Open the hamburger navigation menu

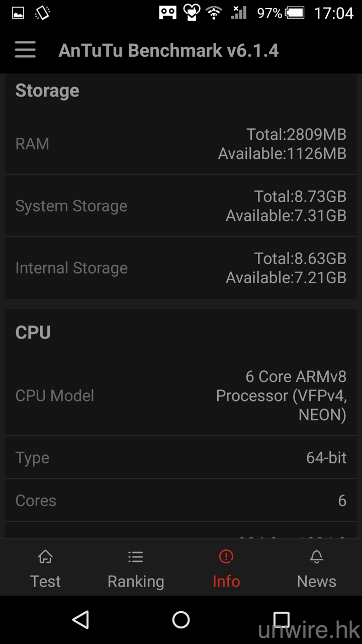pos(25,50)
